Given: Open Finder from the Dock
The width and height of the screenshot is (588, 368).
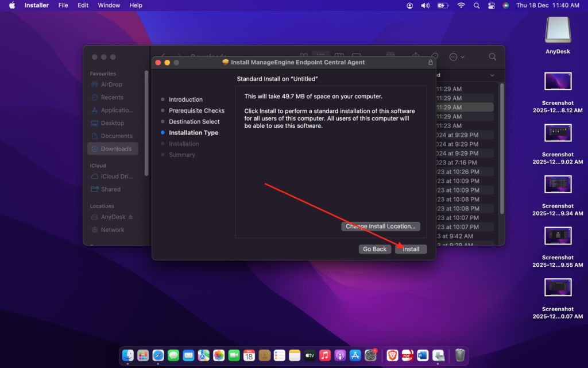Looking at the screenshot, I should (x=128, y=355).
